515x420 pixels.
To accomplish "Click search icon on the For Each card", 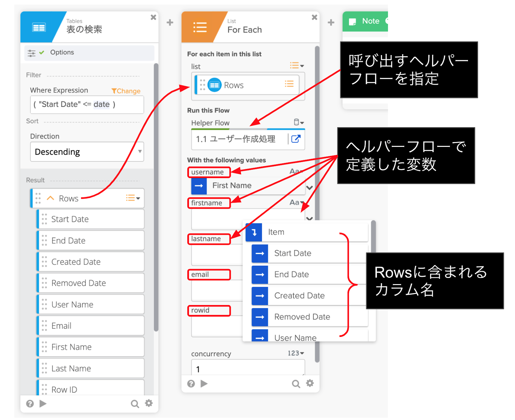I will click(x=295, y=384).
